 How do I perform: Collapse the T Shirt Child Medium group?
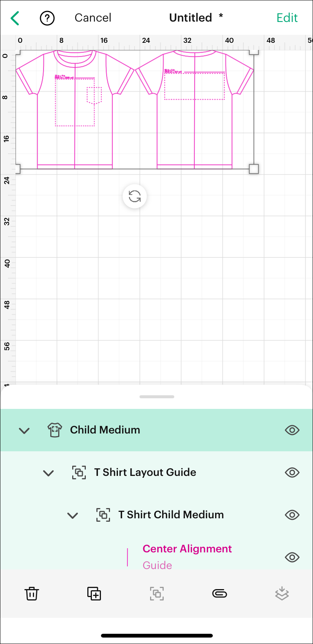point(73,515)
